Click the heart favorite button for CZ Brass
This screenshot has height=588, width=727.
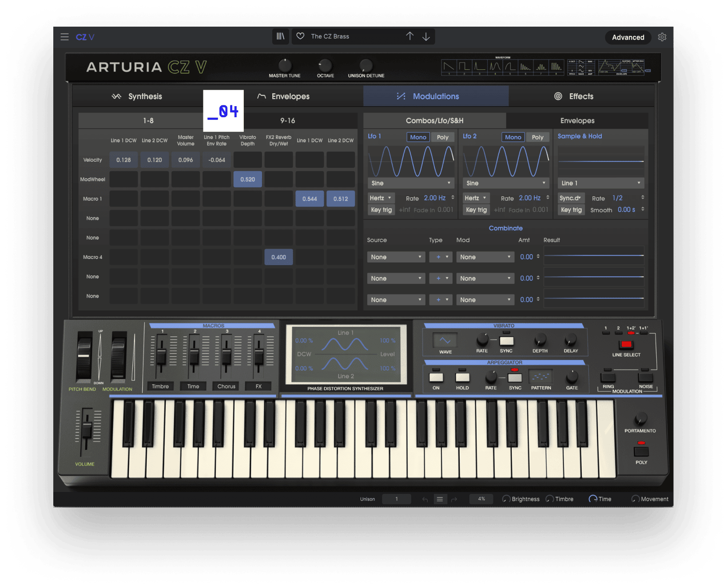(x=300, y=36)
